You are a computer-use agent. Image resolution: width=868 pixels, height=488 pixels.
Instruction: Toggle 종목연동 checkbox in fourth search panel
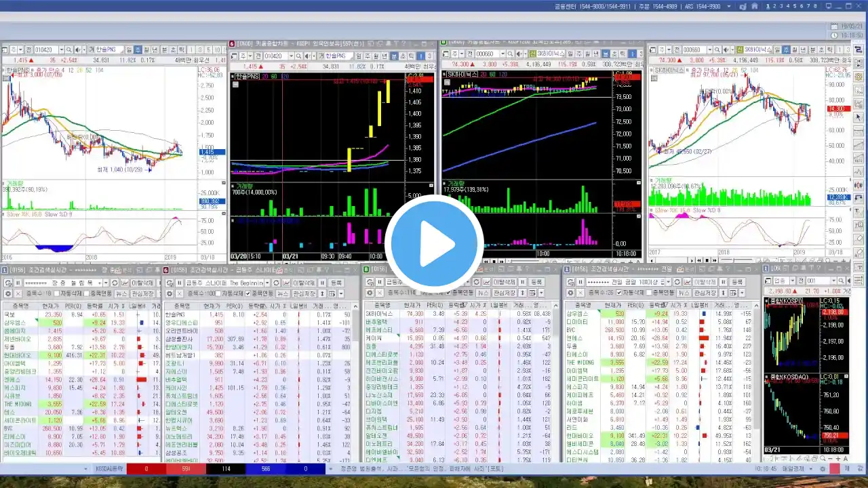coord(649,293)
